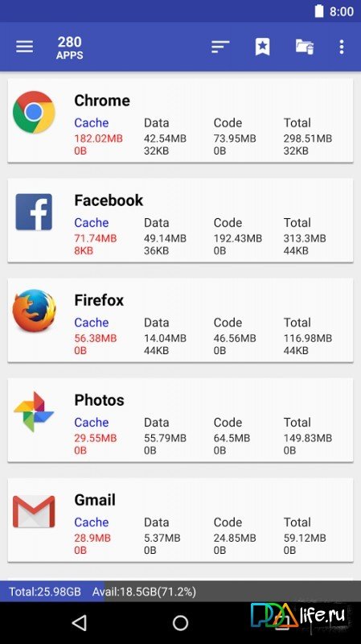Tap Chrome's Total size 298.51MB
The width and height of the screenshot is (361, 644).
tap(308, 138)
